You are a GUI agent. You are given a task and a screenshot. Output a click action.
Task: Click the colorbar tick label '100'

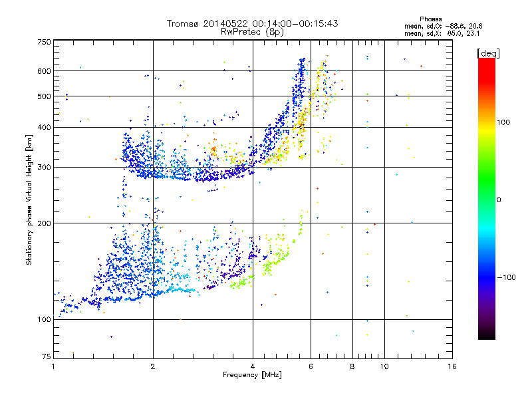(x=503, y=122)
